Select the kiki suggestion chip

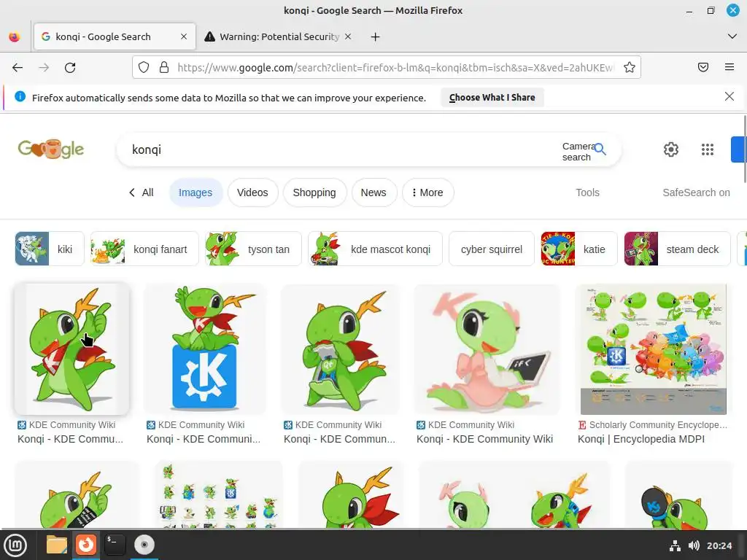50,249
